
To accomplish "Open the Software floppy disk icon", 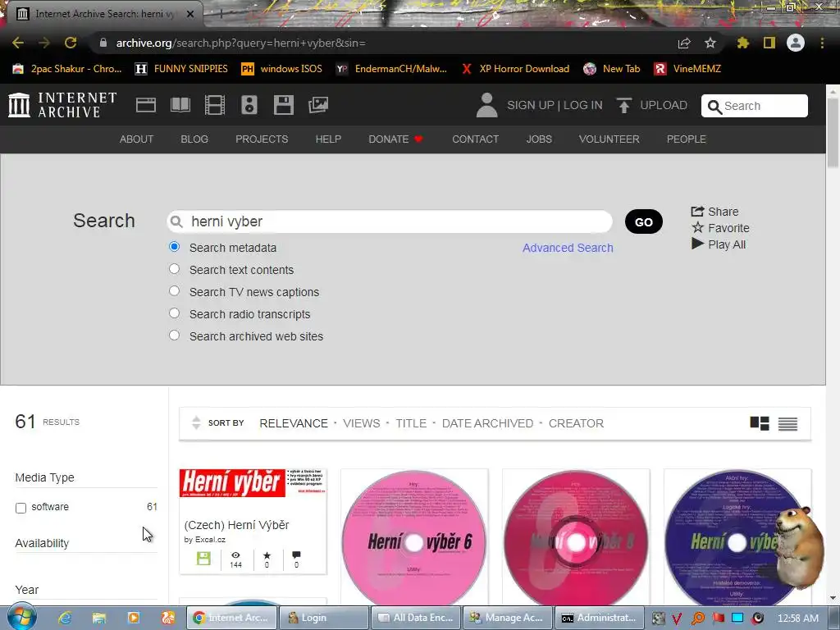I will pos(283,105).
